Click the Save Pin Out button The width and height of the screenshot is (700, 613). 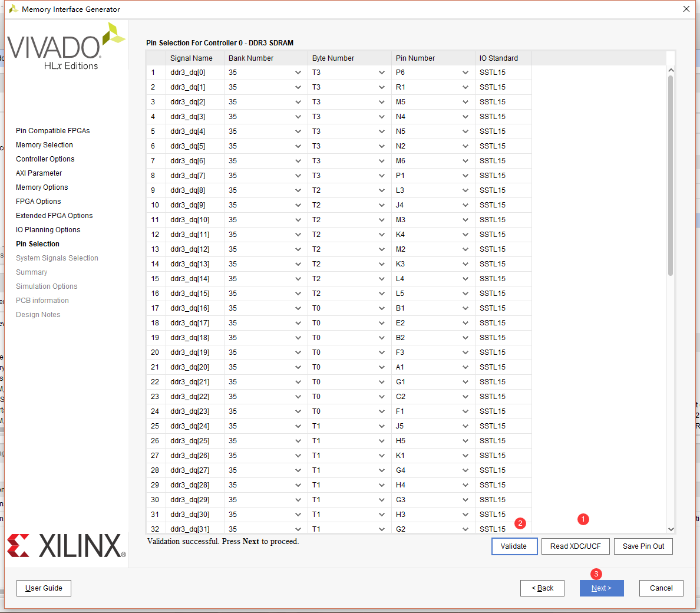(x=643, y=546)
